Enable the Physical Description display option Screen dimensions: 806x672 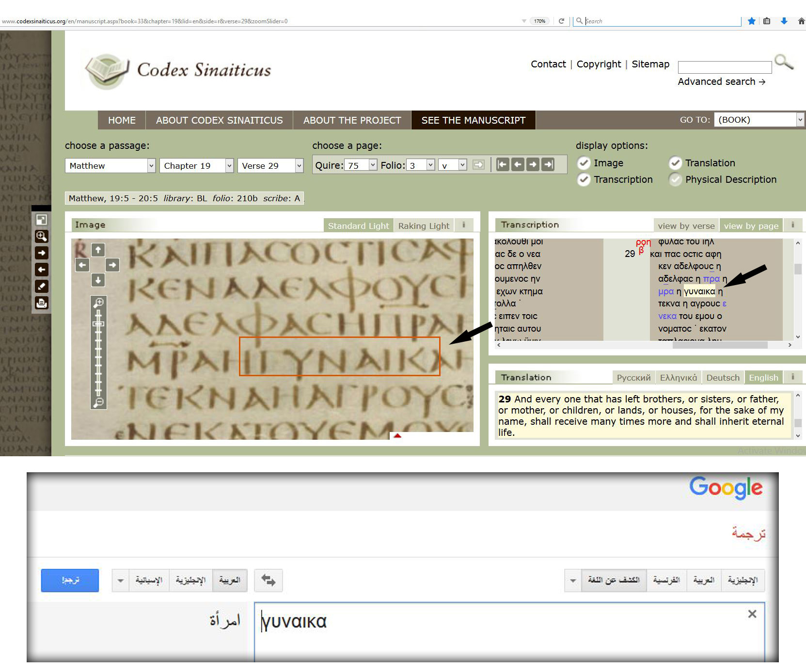pyautogui.click(x=675, y=179)
